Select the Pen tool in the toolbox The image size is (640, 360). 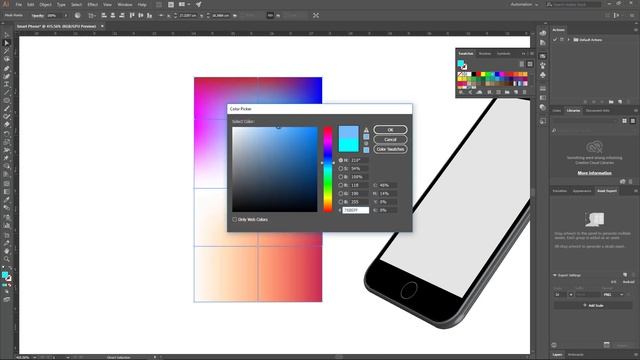pos(7,68)
